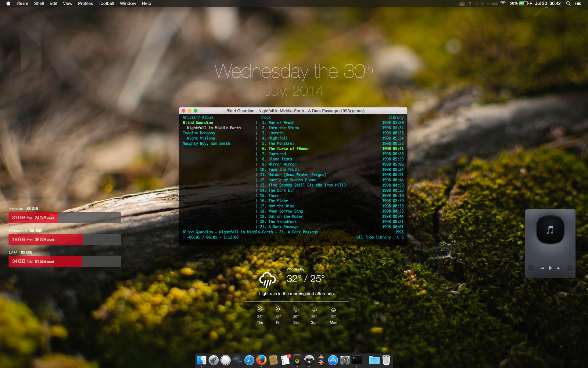Select the Night Visions album
Image resolution: width=588 pixels, height=368 pixels.
tap(201, 138)
